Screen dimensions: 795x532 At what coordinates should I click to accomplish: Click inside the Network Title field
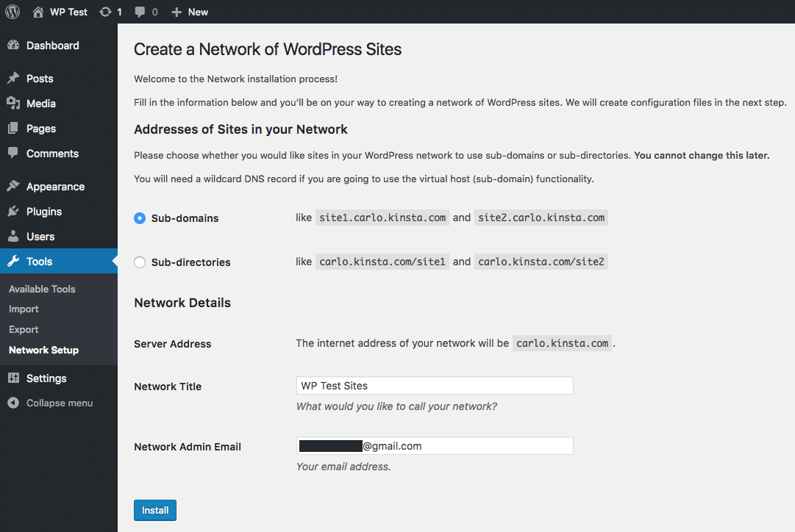[434, 385]
